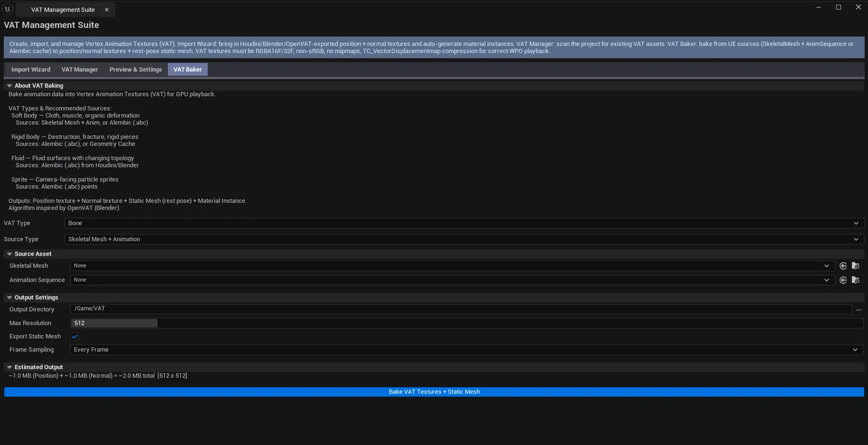Click the Output Directory path field
The height and width of the screenshot is (445, 868).
pos(461,309)
